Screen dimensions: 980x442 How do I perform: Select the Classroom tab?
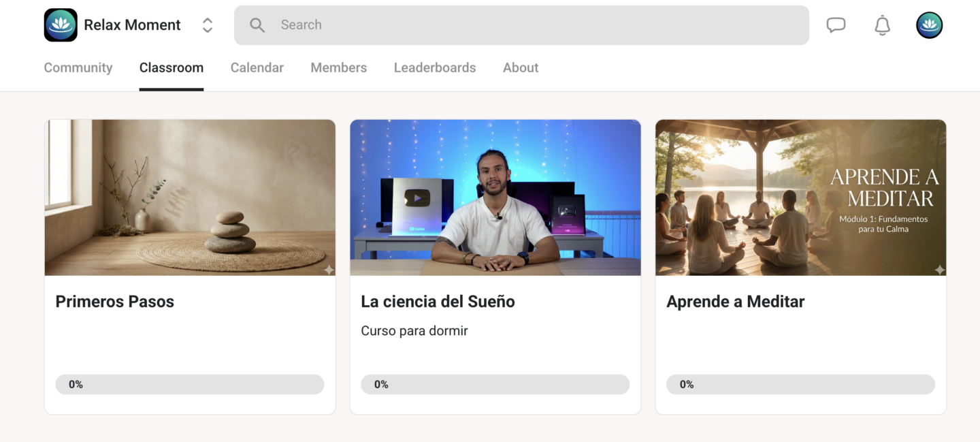point(171,67)
